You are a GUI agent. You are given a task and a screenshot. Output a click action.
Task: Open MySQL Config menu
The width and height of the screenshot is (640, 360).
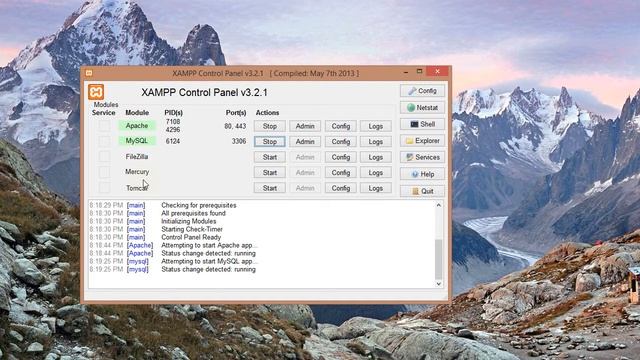click(341, 142)
